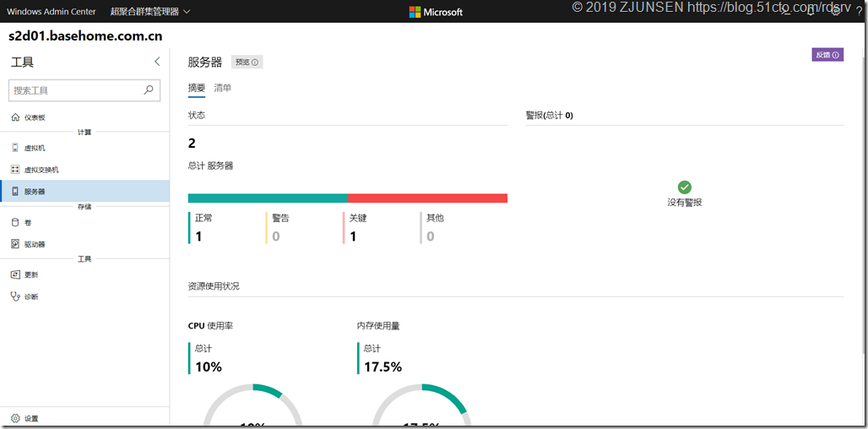
Task: Click the s2d01.basehome.com.cn cluster name
Action: click(85, 36)
